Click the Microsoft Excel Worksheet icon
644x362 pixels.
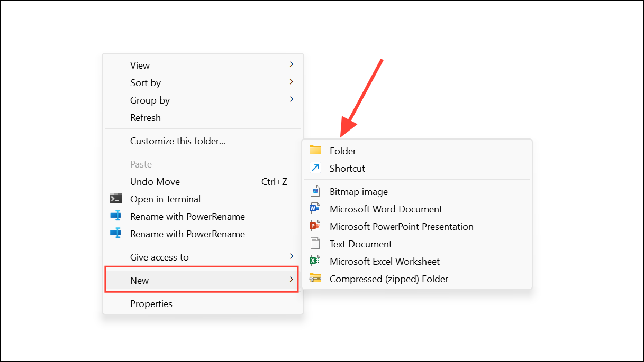point(315,261)
